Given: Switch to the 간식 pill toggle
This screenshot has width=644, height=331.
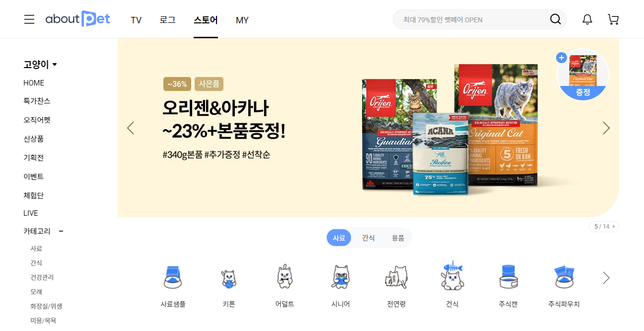Looking at the screenshot, I should point(368,238).
